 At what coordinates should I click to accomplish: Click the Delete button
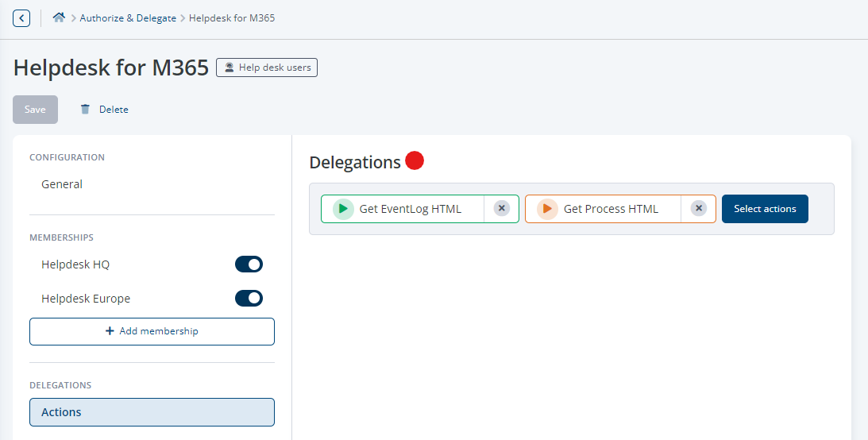(104, 110)
